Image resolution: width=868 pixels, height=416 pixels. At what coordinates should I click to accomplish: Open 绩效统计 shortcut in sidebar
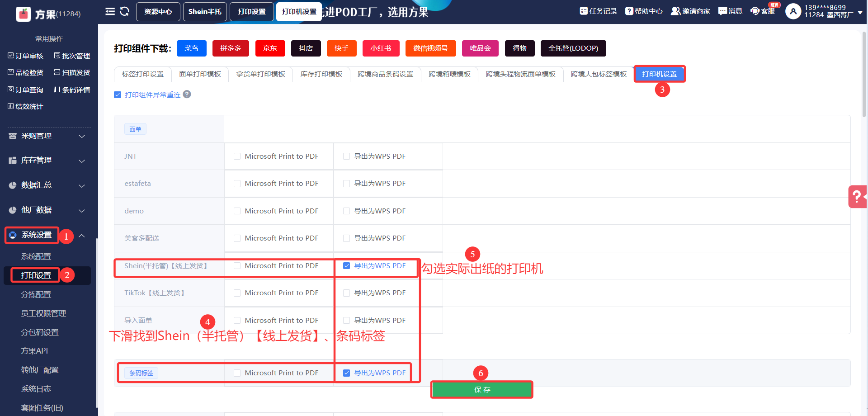[x=26, y=106]
